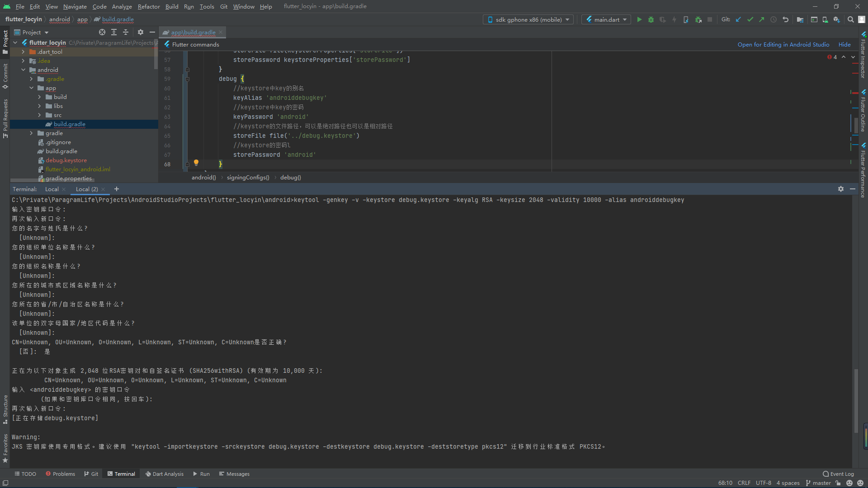Click the rollback undo arrow icon
Image resolution: width=868 pixels, height=488 pixels.
(x=786, y=19)
